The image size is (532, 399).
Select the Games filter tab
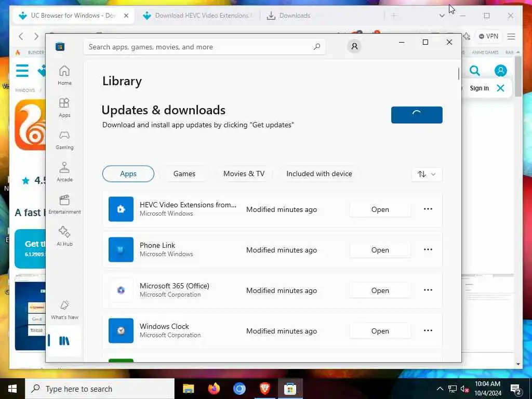click(x=184, y=174)
